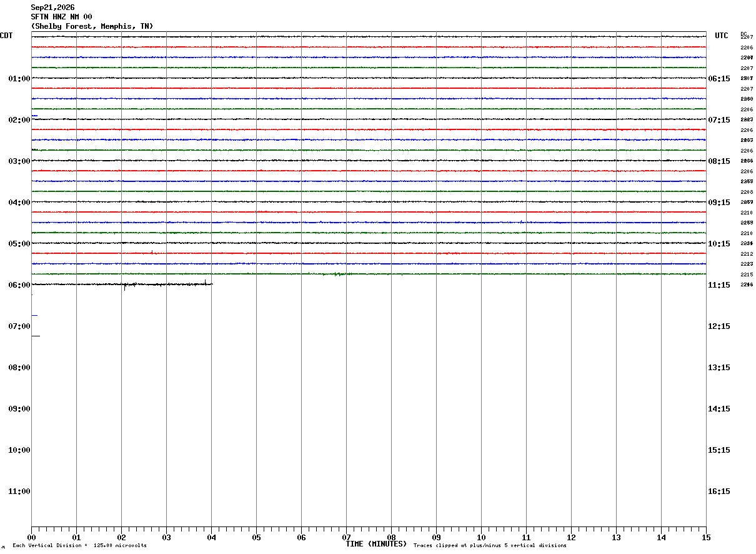
Task: Click the 09:15 UTC time label
Action: (x=719, y=203)
